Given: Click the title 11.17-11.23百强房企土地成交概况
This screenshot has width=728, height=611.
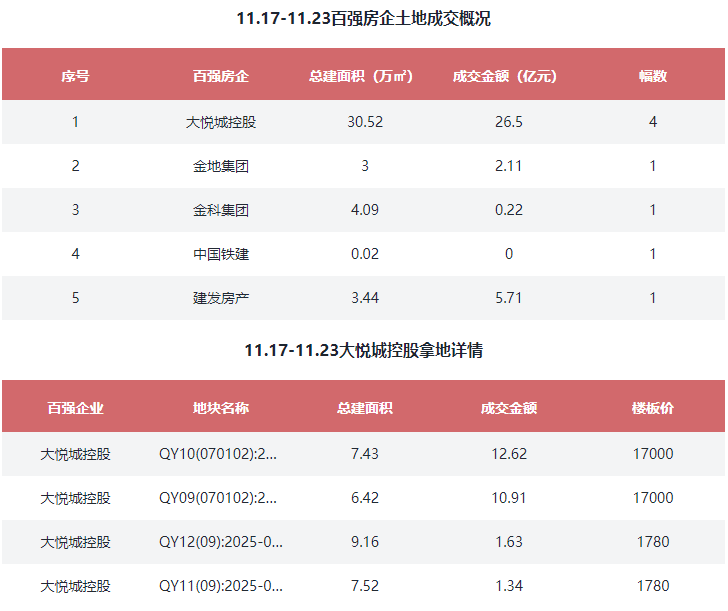Looking at the screenshot, I should [364, 19].
